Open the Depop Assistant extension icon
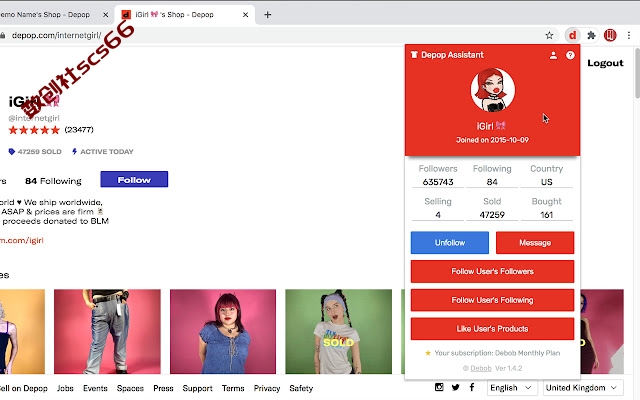Image resolution: width=640 pixels, height=400 pixels. click(x=572, y=36)
